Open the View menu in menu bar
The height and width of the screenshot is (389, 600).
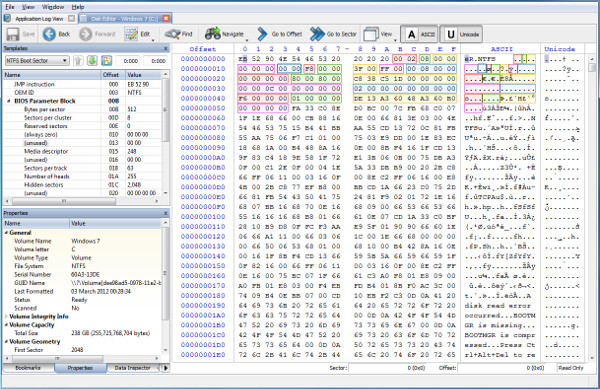point(28,7)
